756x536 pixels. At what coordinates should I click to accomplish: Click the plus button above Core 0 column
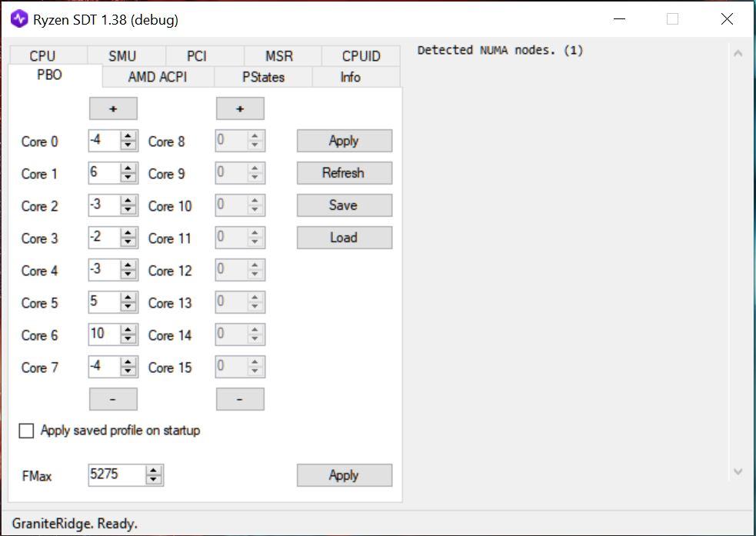coord(113,108)
